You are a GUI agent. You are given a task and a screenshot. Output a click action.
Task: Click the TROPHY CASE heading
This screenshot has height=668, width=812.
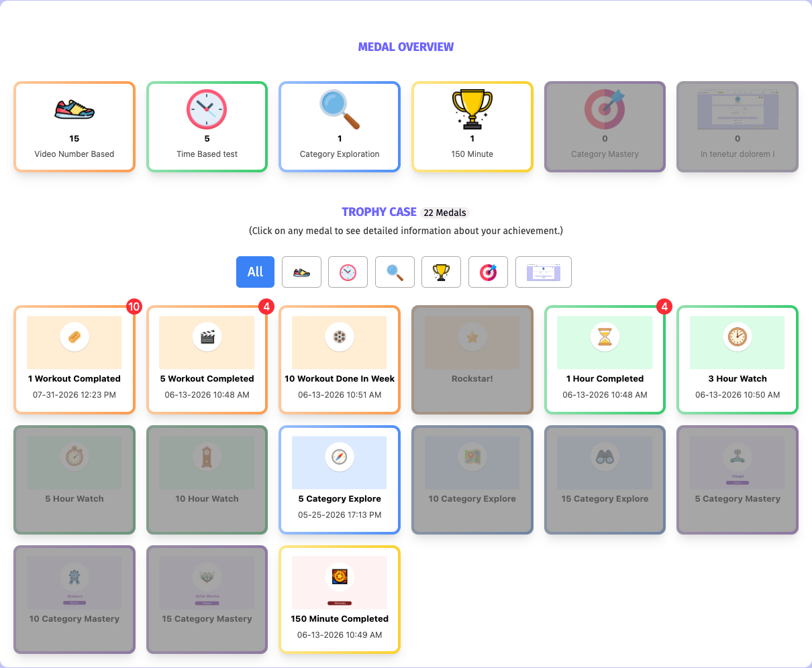(x=379, y=212)
